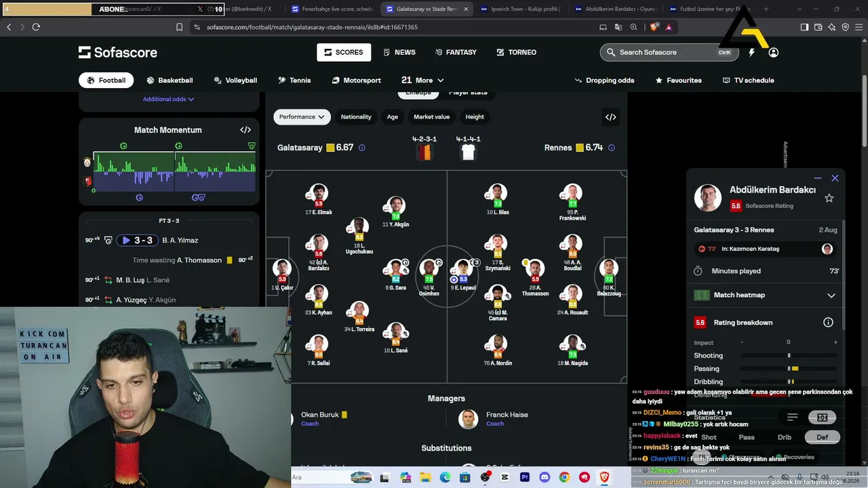Click V. Osimhen on the lineup pitch

[429, 275]
